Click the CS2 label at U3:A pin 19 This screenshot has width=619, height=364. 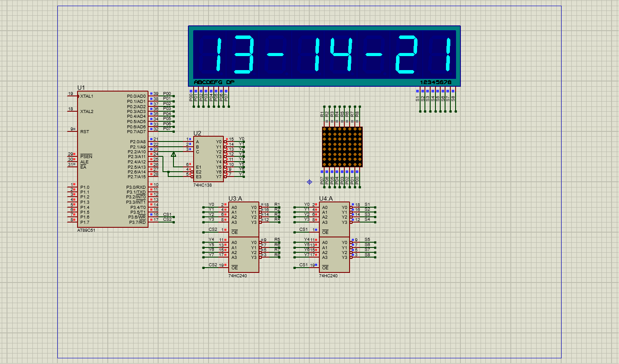pos(213,265)
